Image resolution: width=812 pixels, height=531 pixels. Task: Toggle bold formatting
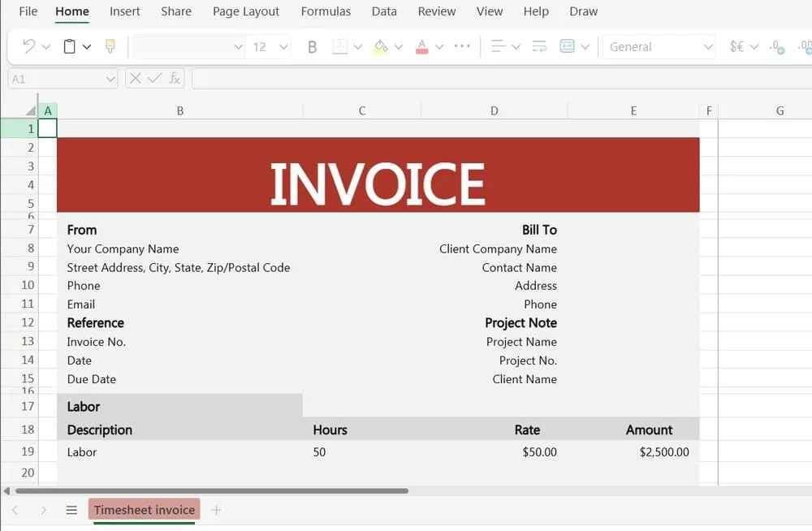312,46
